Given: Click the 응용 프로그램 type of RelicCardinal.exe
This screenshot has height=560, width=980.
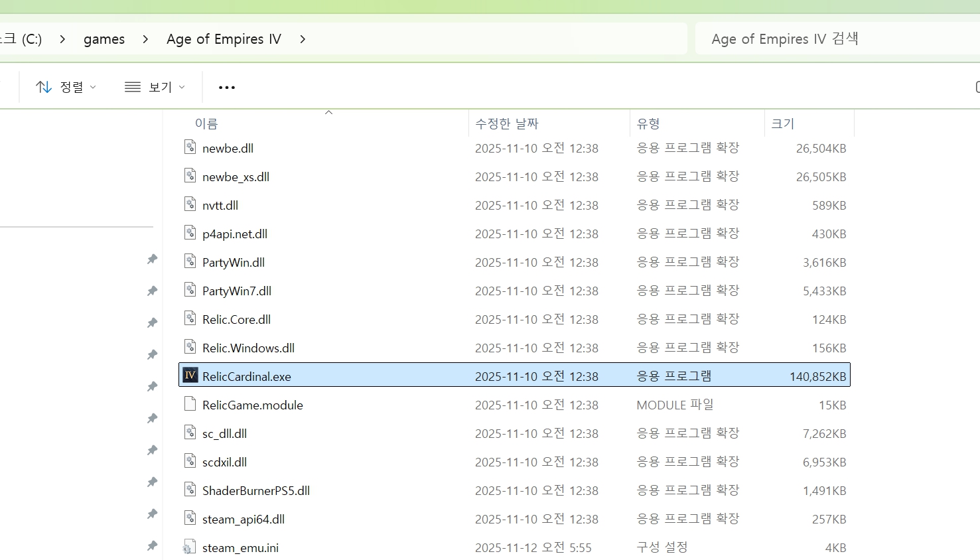Looking at the screenshot, I should click(x=673, y=376).
